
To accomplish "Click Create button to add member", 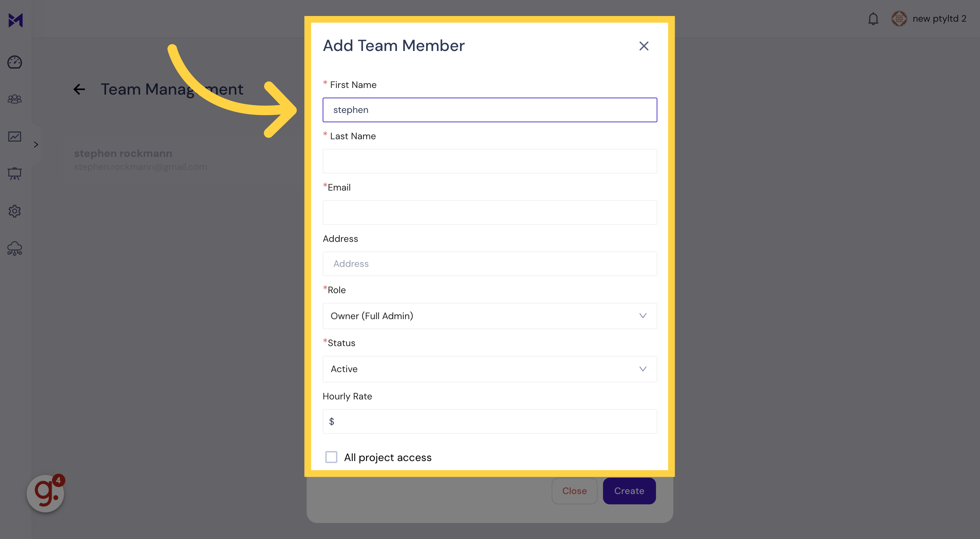I will [x=629, y=491].
